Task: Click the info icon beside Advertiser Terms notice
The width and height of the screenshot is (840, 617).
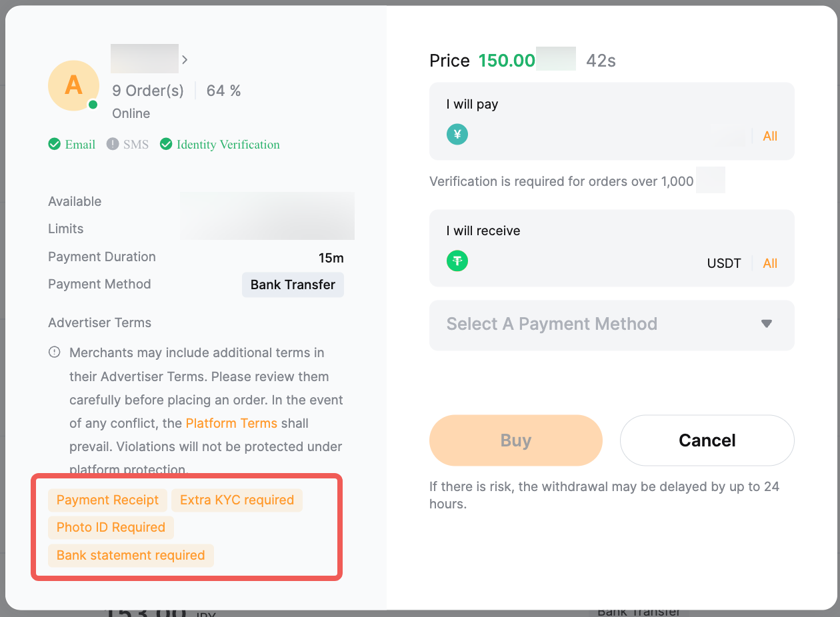Action: (x=55, y=352)
